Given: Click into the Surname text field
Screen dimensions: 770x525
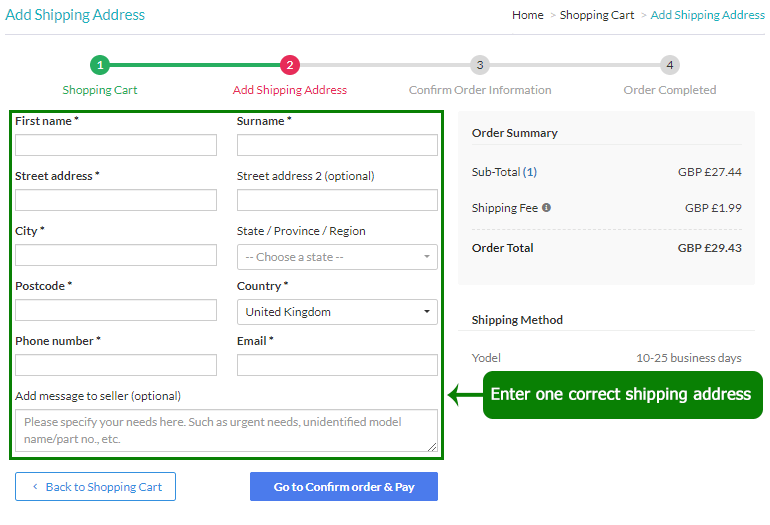Looking at the screenshot, I should 337,146.
